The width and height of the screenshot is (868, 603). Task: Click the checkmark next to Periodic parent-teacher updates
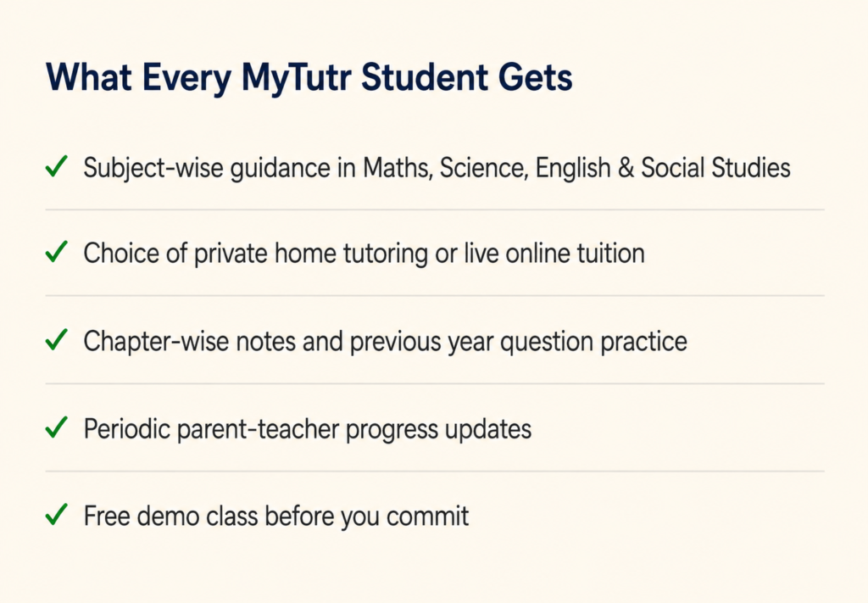click(x=57, y=427)
